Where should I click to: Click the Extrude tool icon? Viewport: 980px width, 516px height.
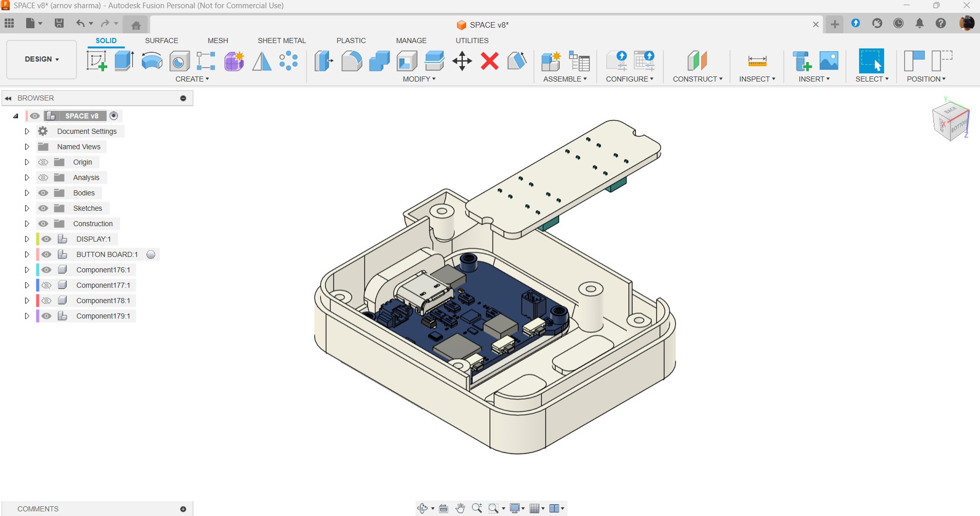pyautogui.click(x=124, y=61)
